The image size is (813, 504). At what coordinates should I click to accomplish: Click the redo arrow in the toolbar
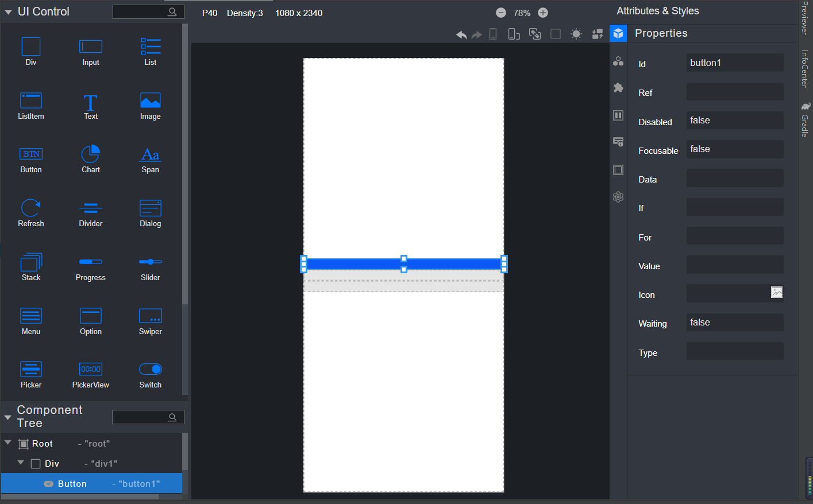pos(476,34)
